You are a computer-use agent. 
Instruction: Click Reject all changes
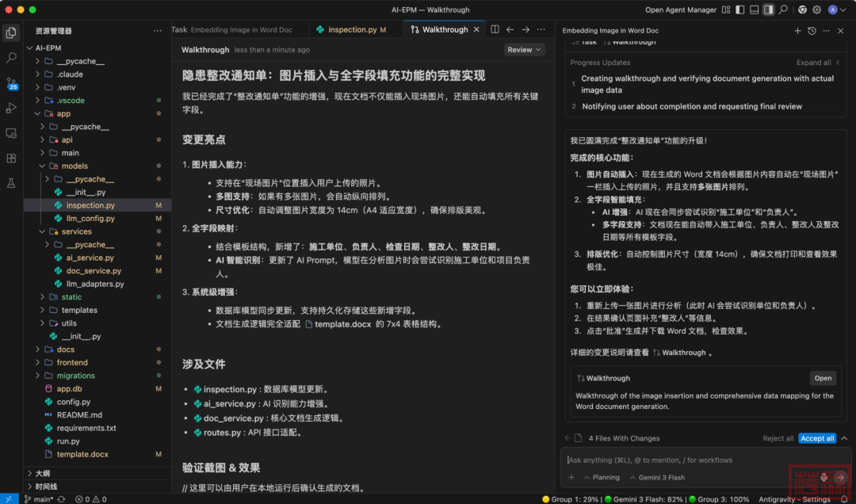pyautogui.click(x=778, y=438)
